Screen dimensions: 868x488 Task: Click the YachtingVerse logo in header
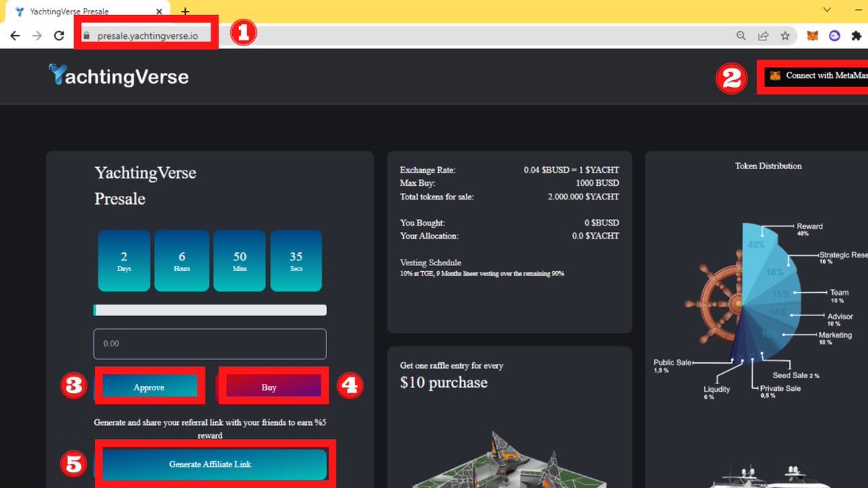(x=119, y=75)
